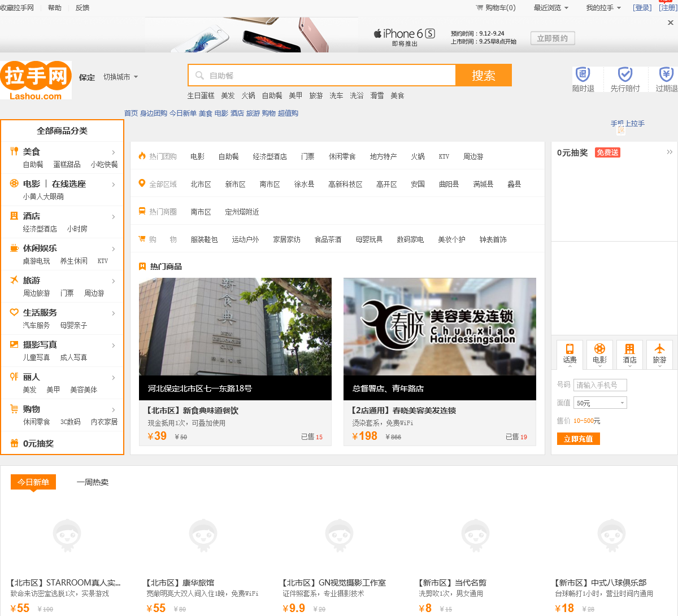Click the 登录 link
This screenshot has height=616, width=678.
[x=642, y=8]
